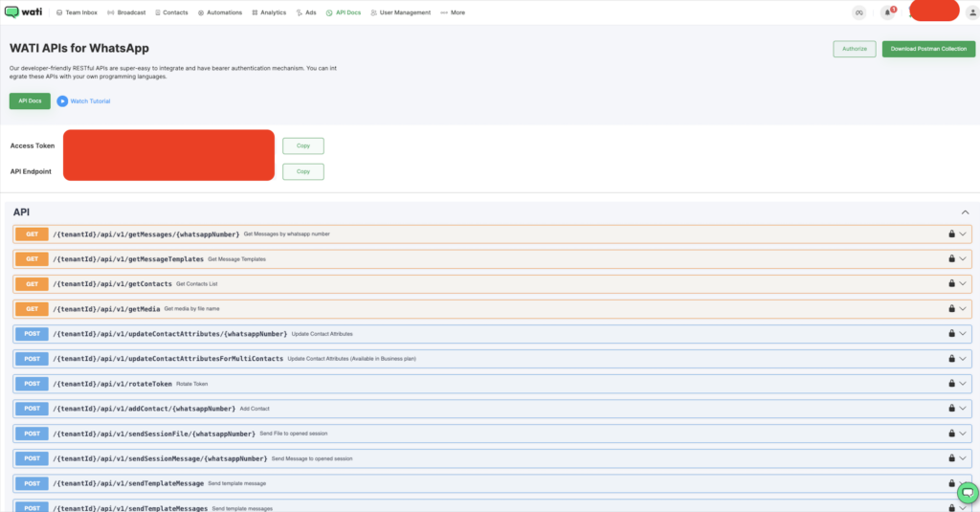
Task: Copy the Access Token
Action: point(303,145)
